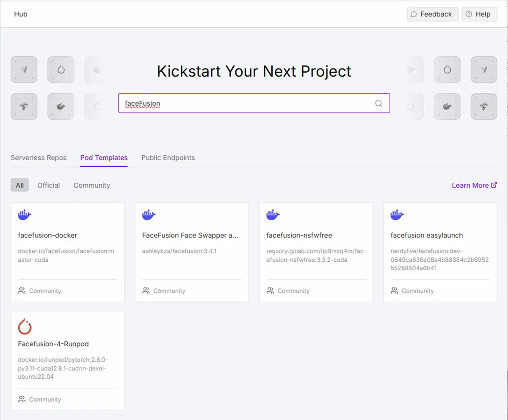Filter templates by Community

(91, 185)
